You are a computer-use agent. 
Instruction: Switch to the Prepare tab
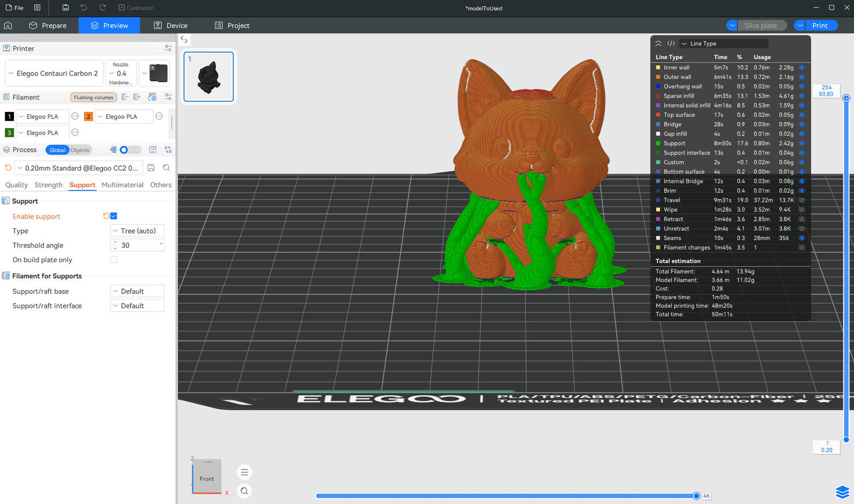(48, 25)
